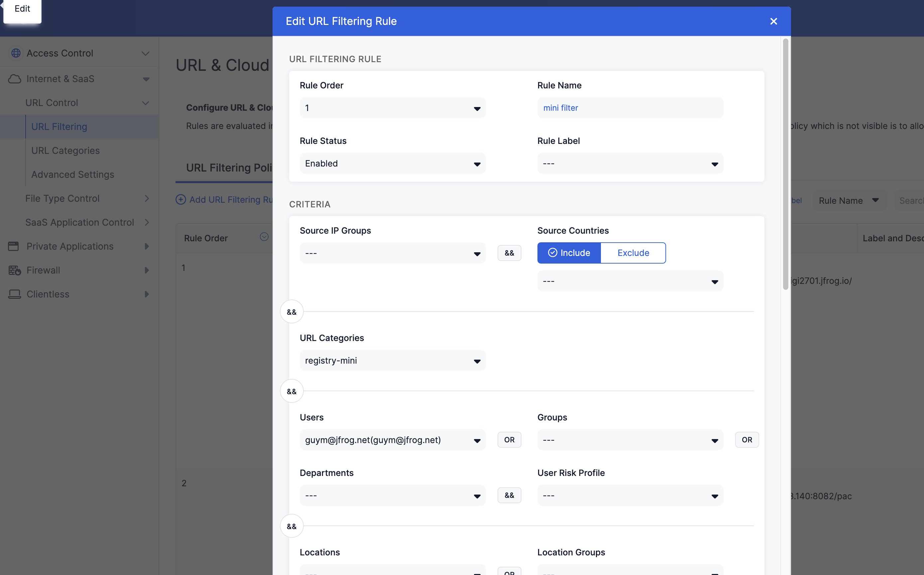Click the Label and Description column header

893,238
